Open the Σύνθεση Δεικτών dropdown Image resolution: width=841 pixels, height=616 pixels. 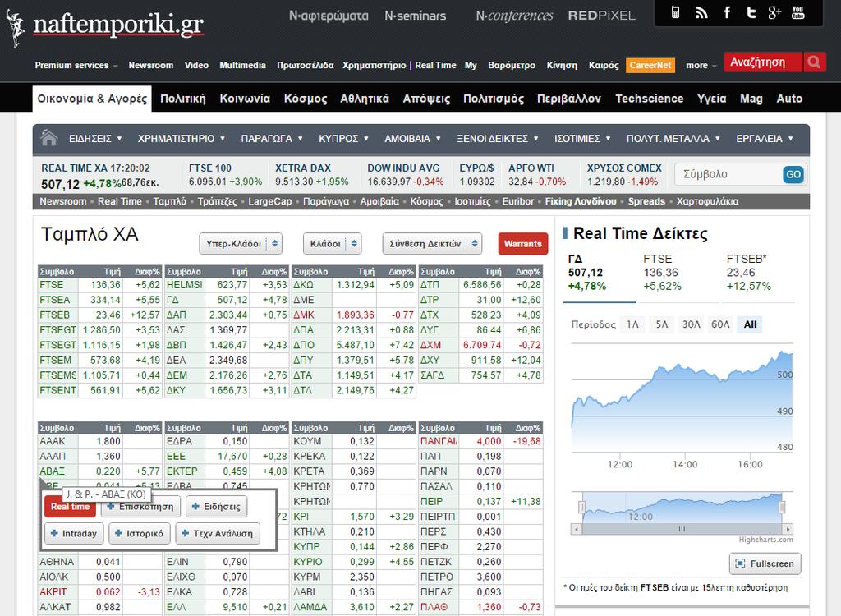[432, 244]
